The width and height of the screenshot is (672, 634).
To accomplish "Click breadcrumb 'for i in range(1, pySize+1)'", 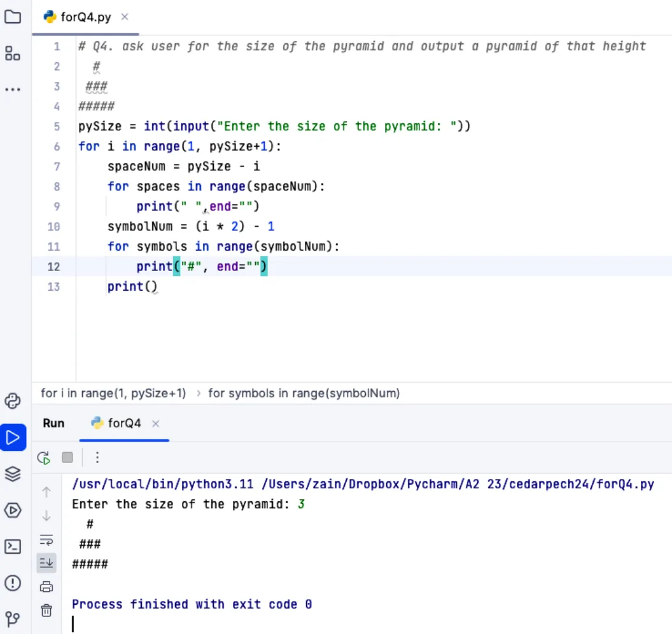I will coord(113,393).
